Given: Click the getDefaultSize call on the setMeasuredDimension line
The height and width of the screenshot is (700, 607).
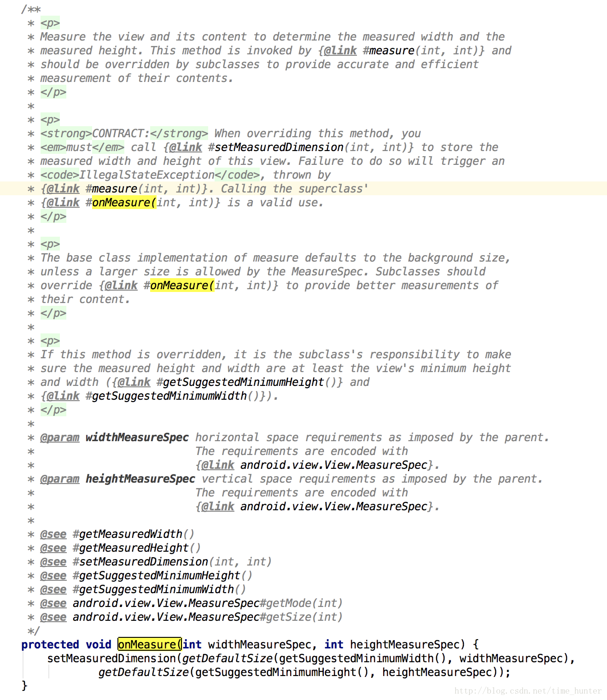Looking at the screenshot, I should [x=228, y=659].
